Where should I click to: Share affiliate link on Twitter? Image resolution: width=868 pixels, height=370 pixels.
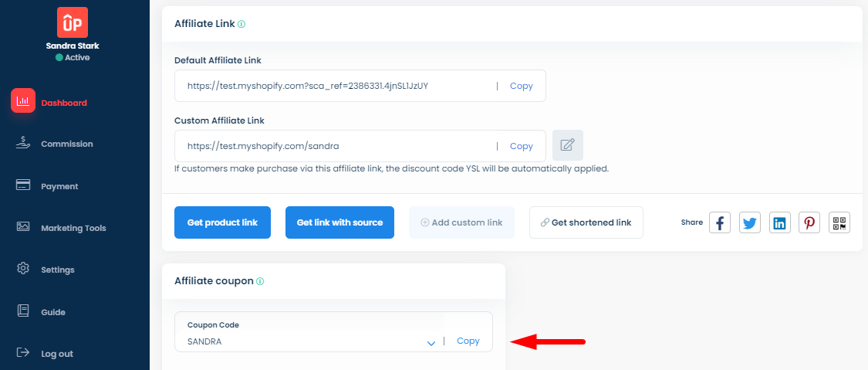[x=749, y=223]
